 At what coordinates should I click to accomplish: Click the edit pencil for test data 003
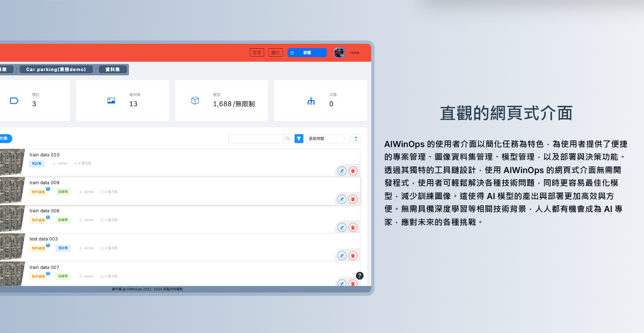click(x=342, y=255)
